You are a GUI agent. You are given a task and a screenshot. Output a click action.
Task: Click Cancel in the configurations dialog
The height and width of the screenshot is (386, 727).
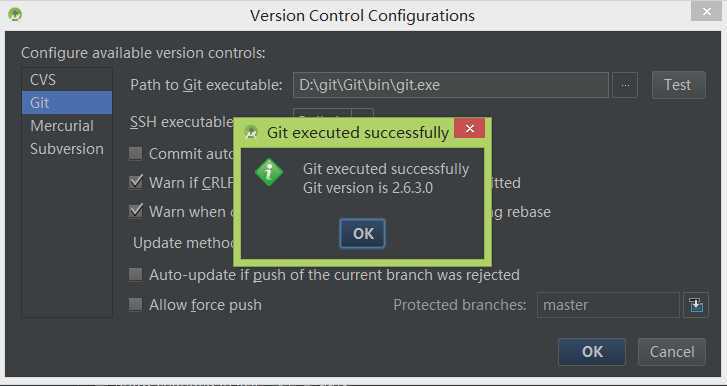tap(672, 352)
